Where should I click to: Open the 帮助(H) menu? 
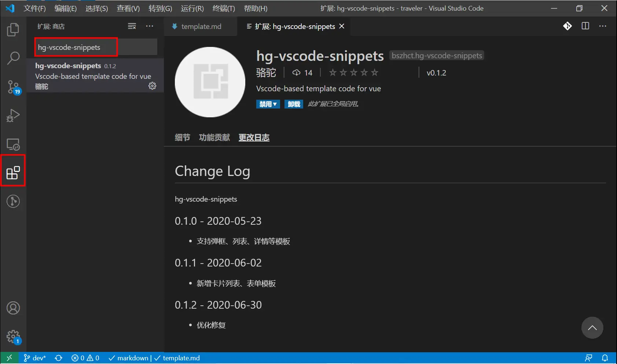click(x=256, y=8)
